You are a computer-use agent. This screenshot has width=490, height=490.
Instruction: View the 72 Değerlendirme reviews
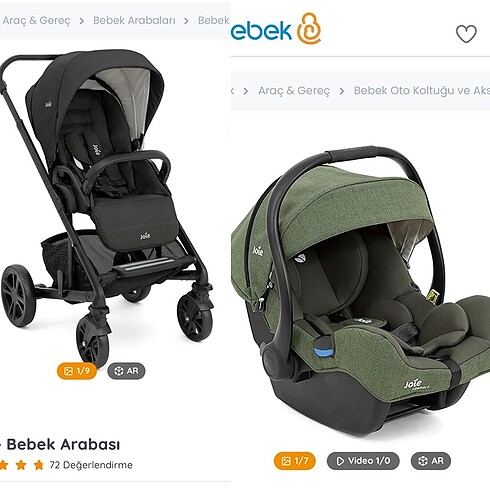91,465
